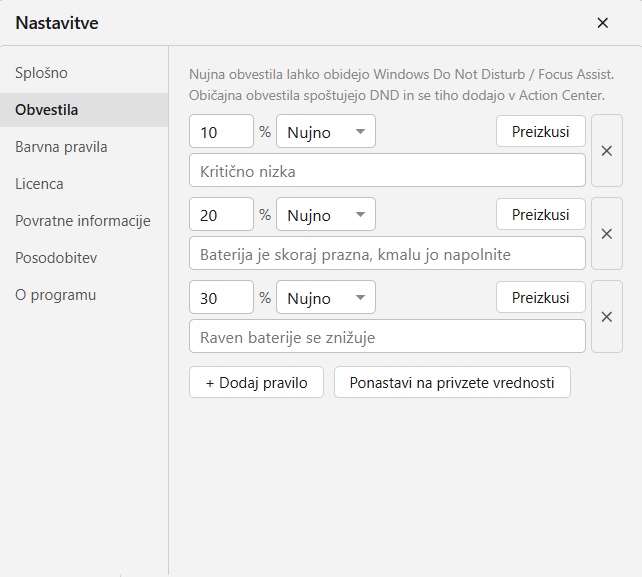Delete the 20% notification rule
Image resolution: width=642 pixels, height=577 pixels.
click(607, 233)
